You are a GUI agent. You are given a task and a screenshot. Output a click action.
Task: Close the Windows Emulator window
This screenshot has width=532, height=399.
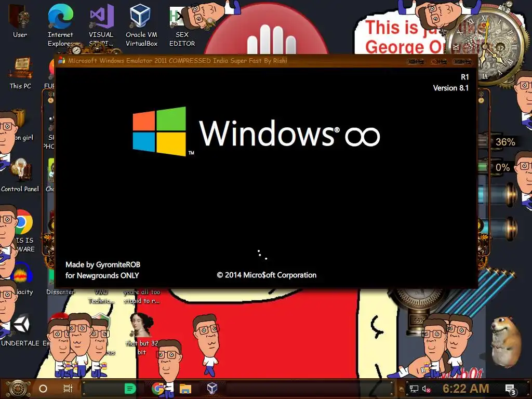pyautogui.click(x=462, y=61)
